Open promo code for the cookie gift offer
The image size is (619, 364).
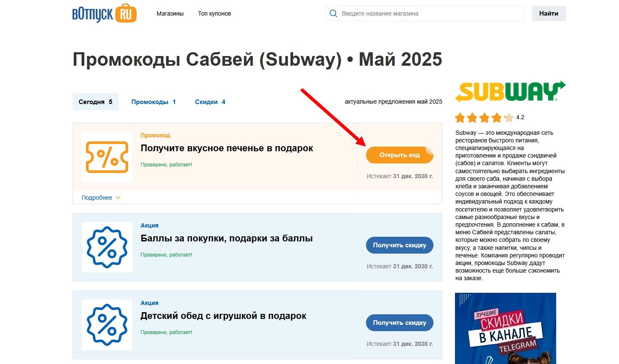click(399, 155)
